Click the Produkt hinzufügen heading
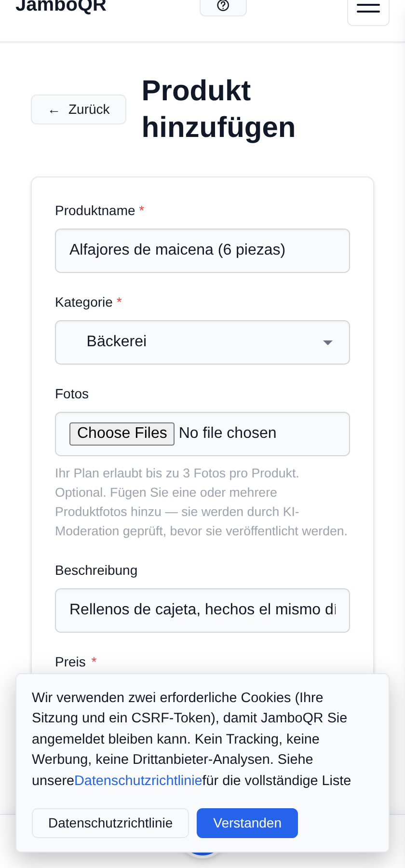This screenshot has height=868, width=405. coord(218,109)
